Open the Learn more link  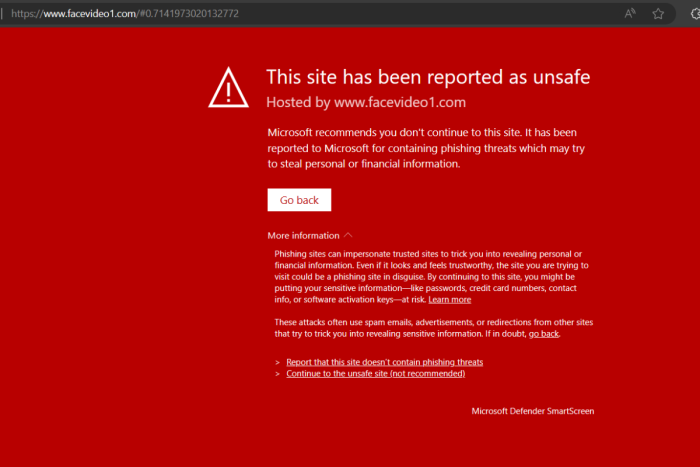(450, 300)
